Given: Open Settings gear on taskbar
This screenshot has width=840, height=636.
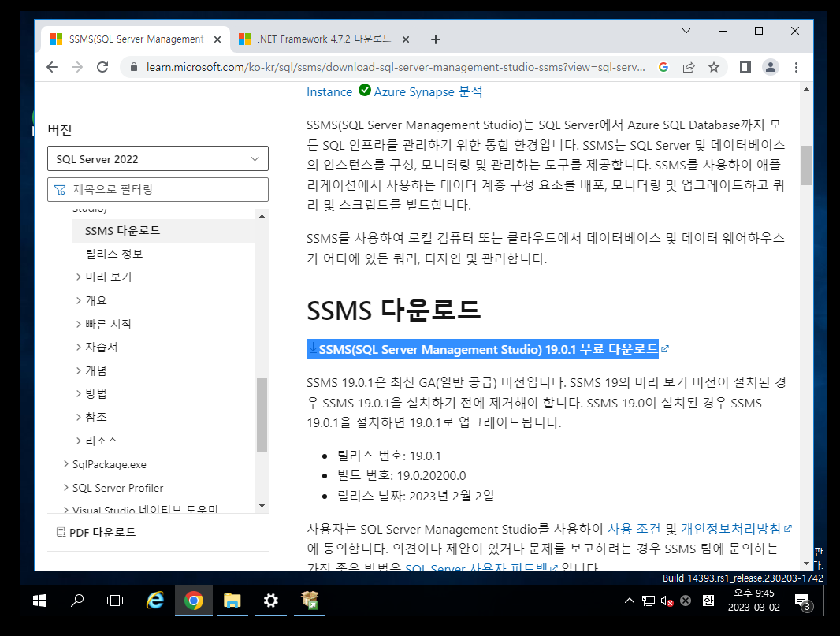Looking at the screenshot, I should click(x=270, y=601).
